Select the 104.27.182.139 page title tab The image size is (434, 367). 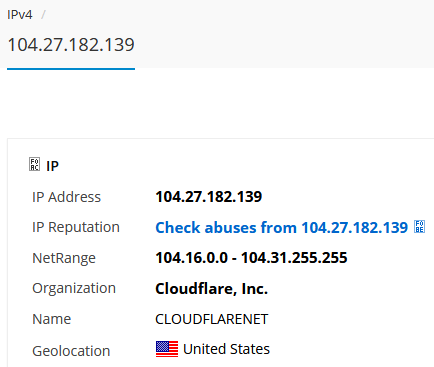click(x=71, y=45)
